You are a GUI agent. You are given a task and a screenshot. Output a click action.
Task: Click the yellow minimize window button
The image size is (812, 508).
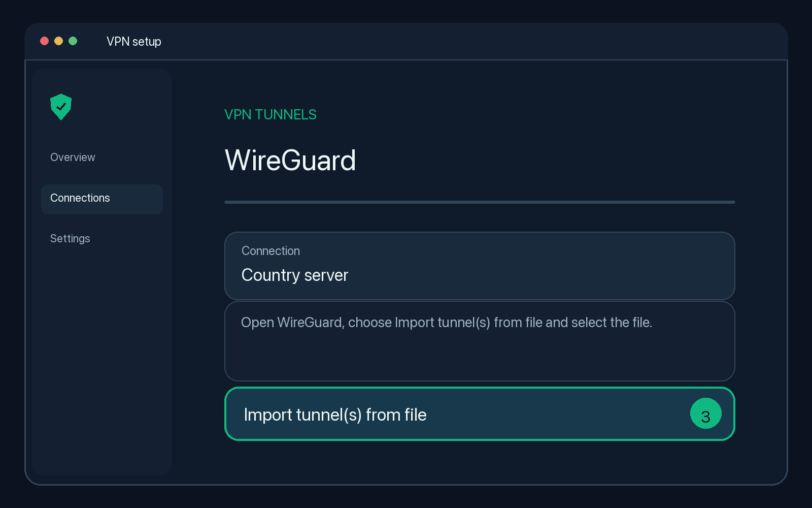pos(58,41)
